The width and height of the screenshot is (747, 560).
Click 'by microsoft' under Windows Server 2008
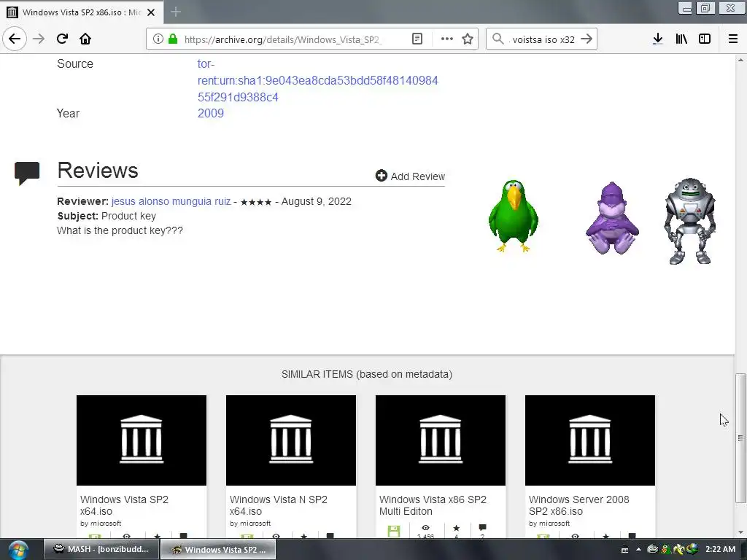pyautogui.click(x=549, y=523)
